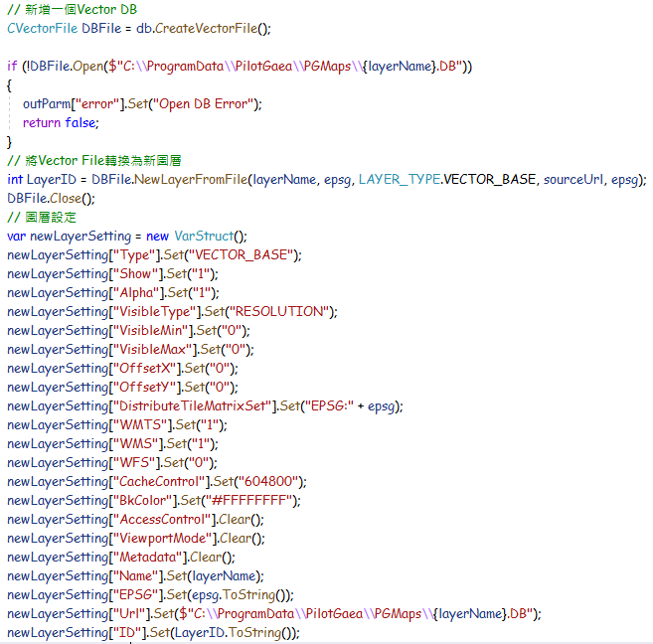Click the "AccessControl" key
Screen dimensions: 653x644
click(x=165, y=519)
